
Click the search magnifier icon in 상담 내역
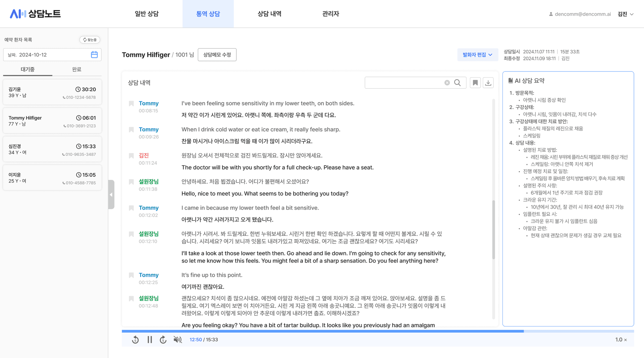pyautogui.click(x=457, y=83)
